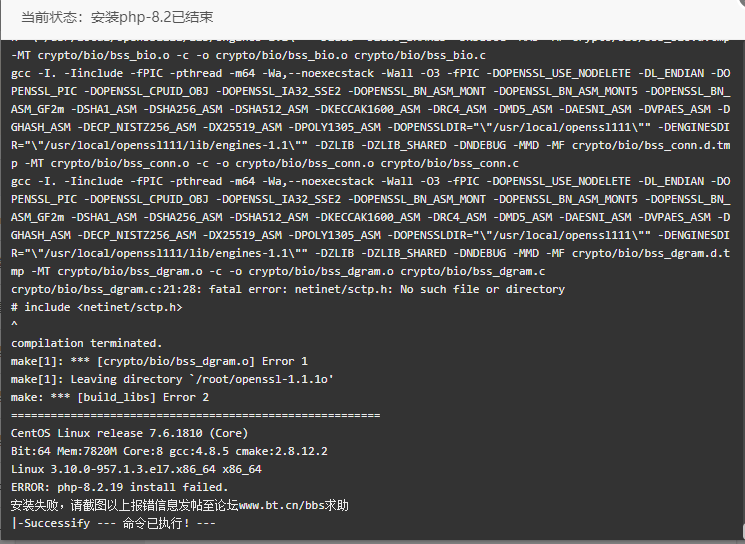The width and height of the screenshot is (745, 544).
Task: Click 'make: *** [build_libs] Error 2' line
Action: tap(110, 397)
